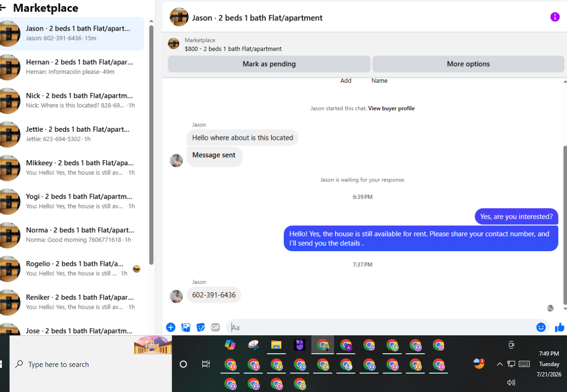The width and height of the screenshot is (567, 392).
Task: Click the Type here to search box
Action: click(90, 364)
